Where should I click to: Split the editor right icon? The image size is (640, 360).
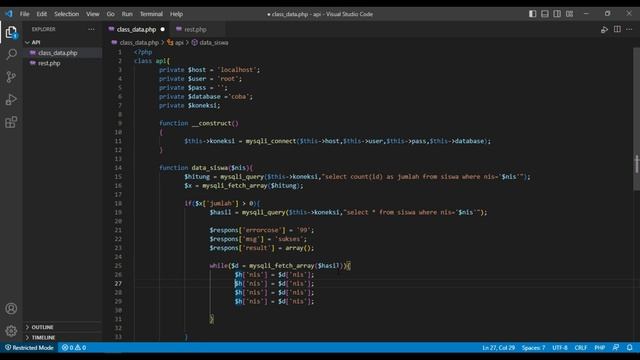617,29
